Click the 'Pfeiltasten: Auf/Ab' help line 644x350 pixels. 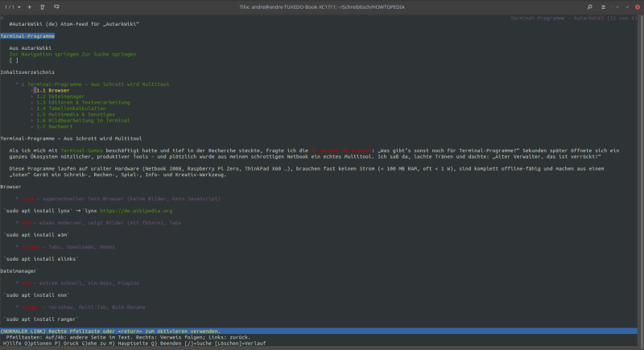(128, 337)
